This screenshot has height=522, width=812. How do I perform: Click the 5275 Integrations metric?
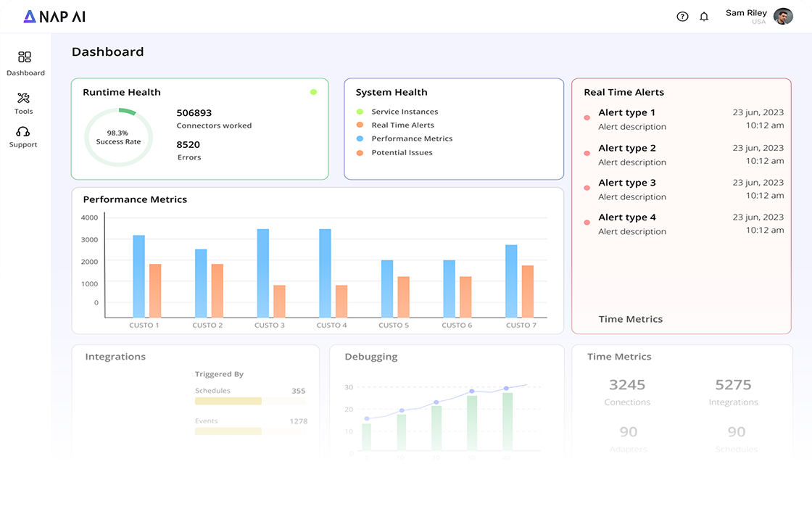coord(733,392)
